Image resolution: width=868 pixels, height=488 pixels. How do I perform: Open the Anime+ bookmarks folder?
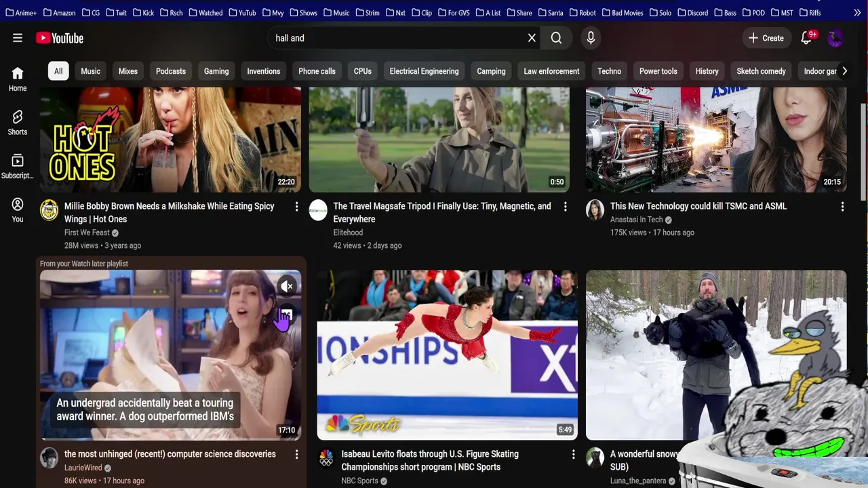(x=21, y=12)
